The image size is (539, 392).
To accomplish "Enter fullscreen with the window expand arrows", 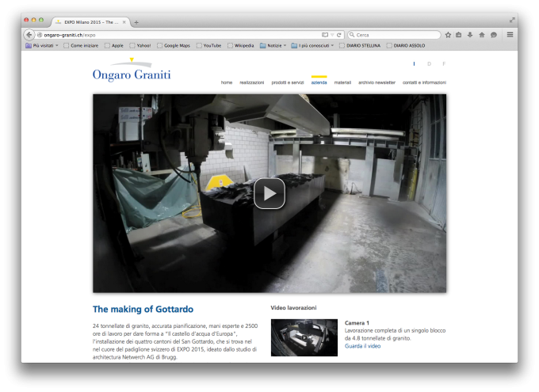I will tap(512, 21).
